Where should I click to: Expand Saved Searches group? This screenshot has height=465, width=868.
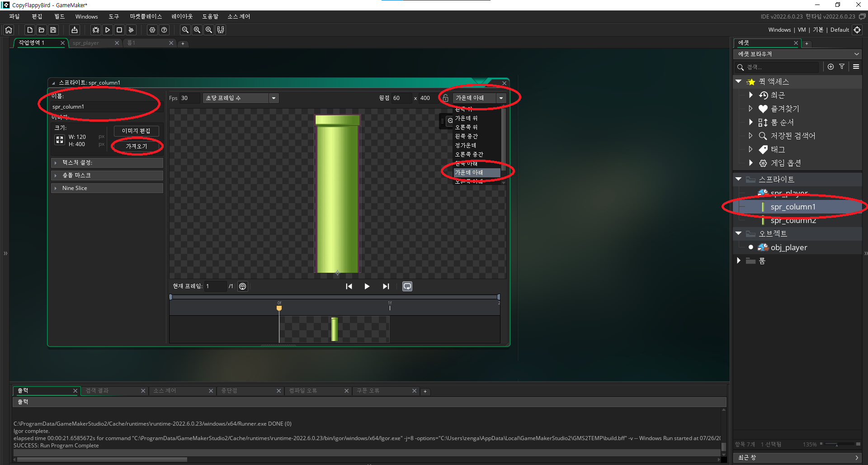click(x=750, y=136)
